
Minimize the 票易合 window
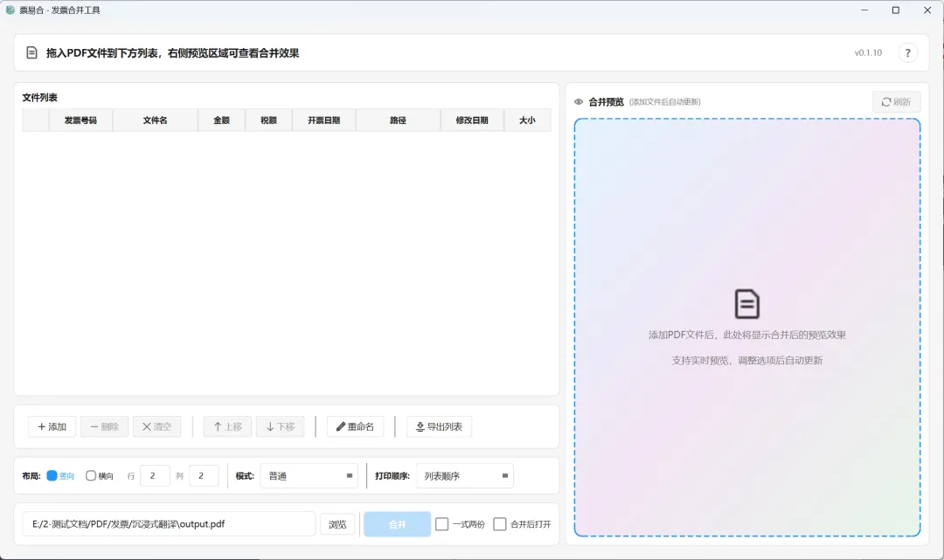(x=864, y=10)
